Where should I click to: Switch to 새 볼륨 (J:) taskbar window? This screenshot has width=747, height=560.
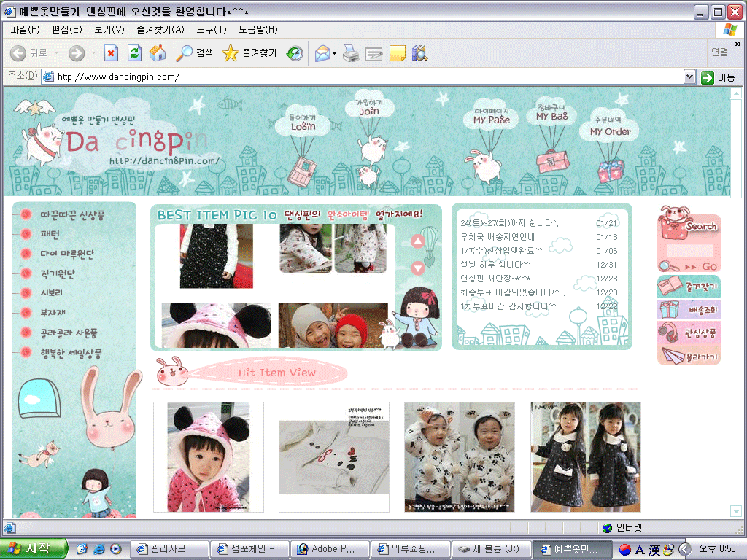coord(490,549)
